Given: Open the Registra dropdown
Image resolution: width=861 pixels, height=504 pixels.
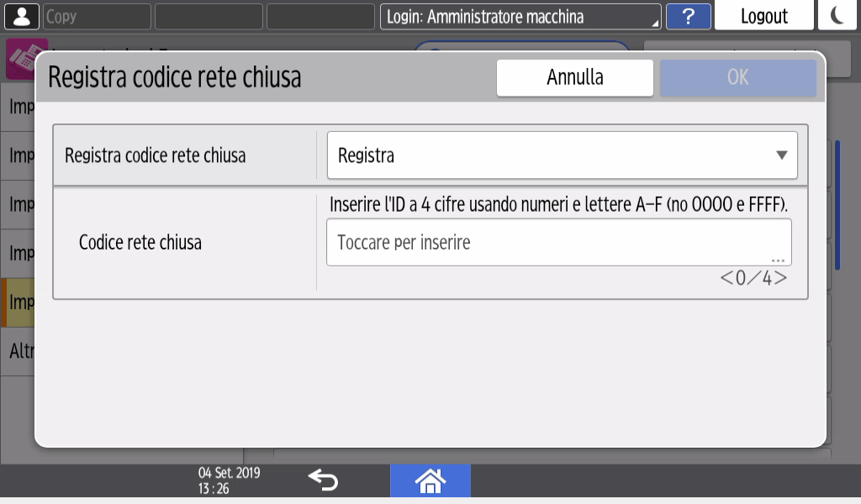Looking at the screenshot, I should (x=563, y=155).
